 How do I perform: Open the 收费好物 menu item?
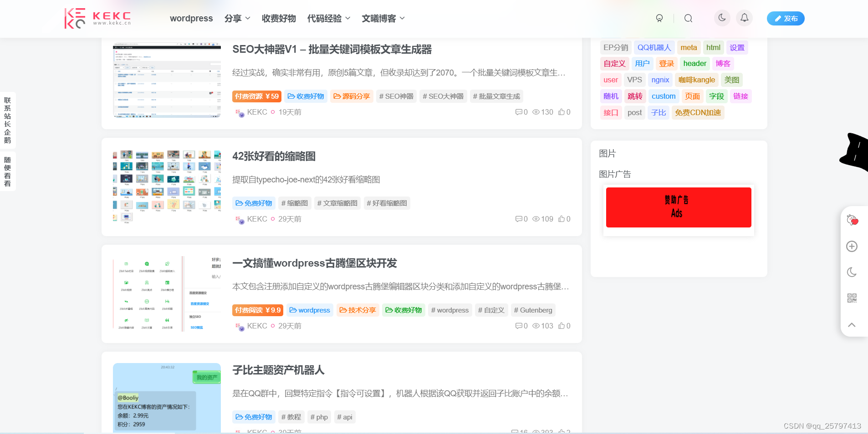(x=279, y=18)
